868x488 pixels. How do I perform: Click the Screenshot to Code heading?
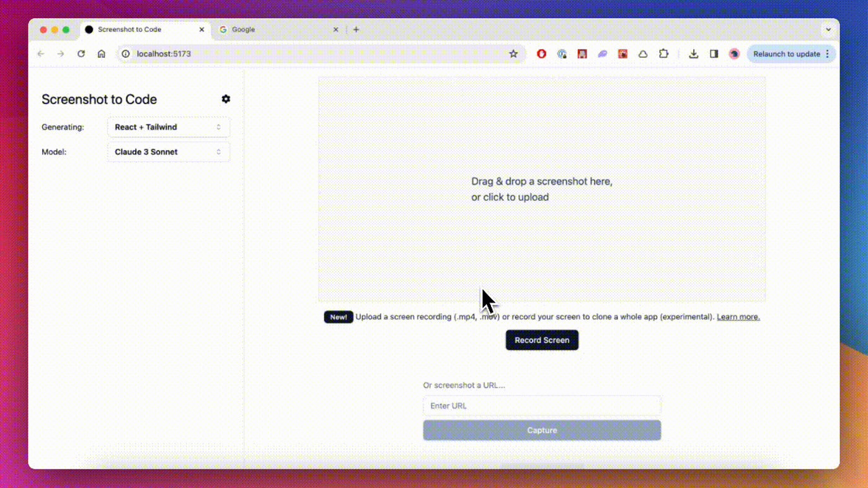(99, 99)
